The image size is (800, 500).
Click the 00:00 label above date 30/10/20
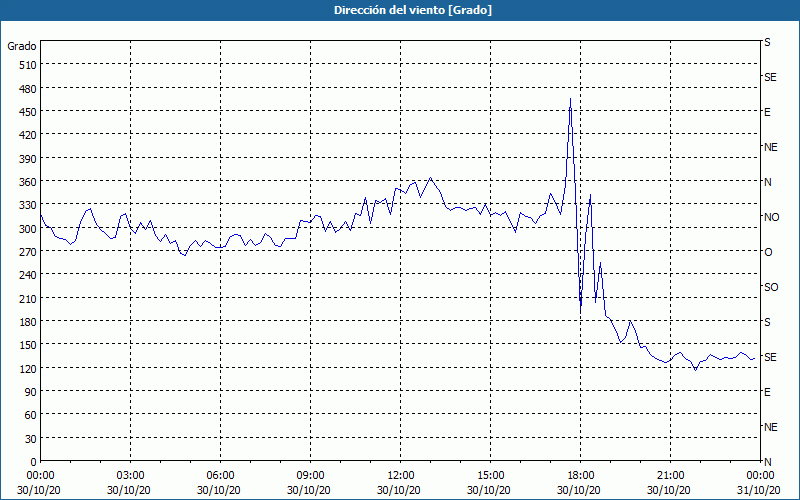tap(40, 476)
